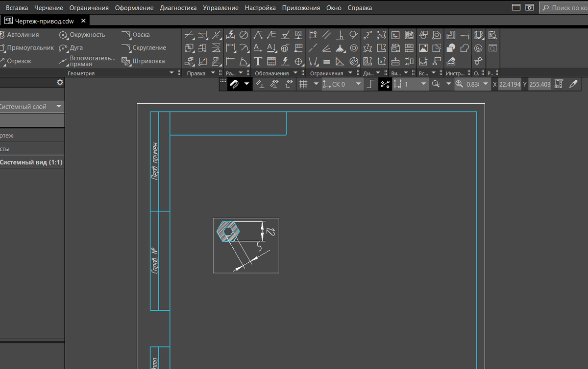Open the Оформление menu
588x369 pixels.
[x=134, y=8]
